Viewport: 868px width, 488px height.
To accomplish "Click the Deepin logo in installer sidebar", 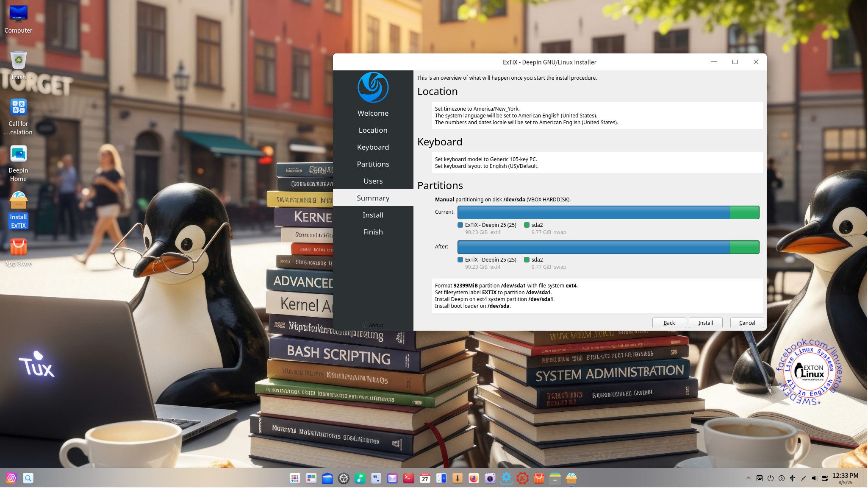I will [373, 87].
